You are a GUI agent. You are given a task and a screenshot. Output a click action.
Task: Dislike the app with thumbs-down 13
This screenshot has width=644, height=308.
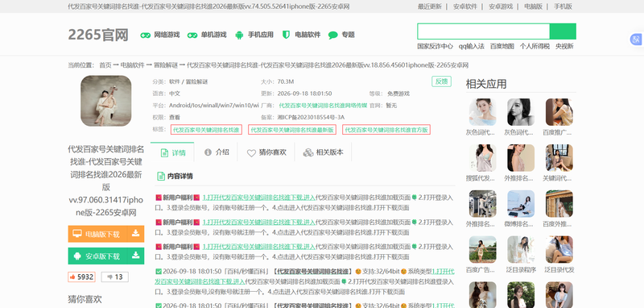(x=115, y=277)
